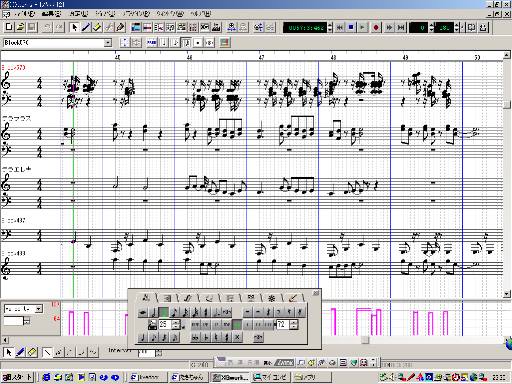512x384 pixels.
Task: Adjust the small spinner under the bottom-left dropdown
Action: point(26,321)
